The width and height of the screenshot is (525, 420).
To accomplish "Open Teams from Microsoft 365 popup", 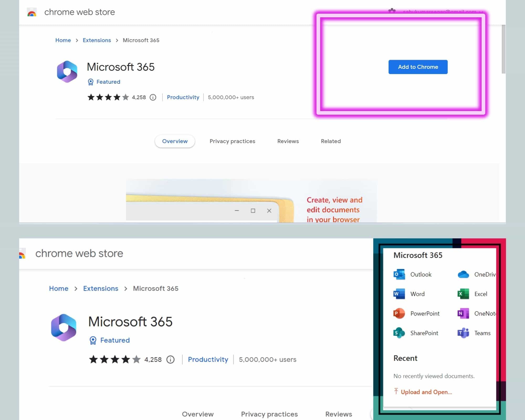I will [x=474, y=333].
